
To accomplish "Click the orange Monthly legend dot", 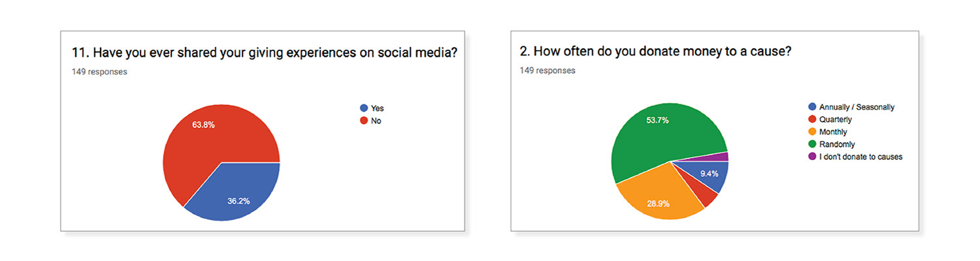I will tap(812, 132).
